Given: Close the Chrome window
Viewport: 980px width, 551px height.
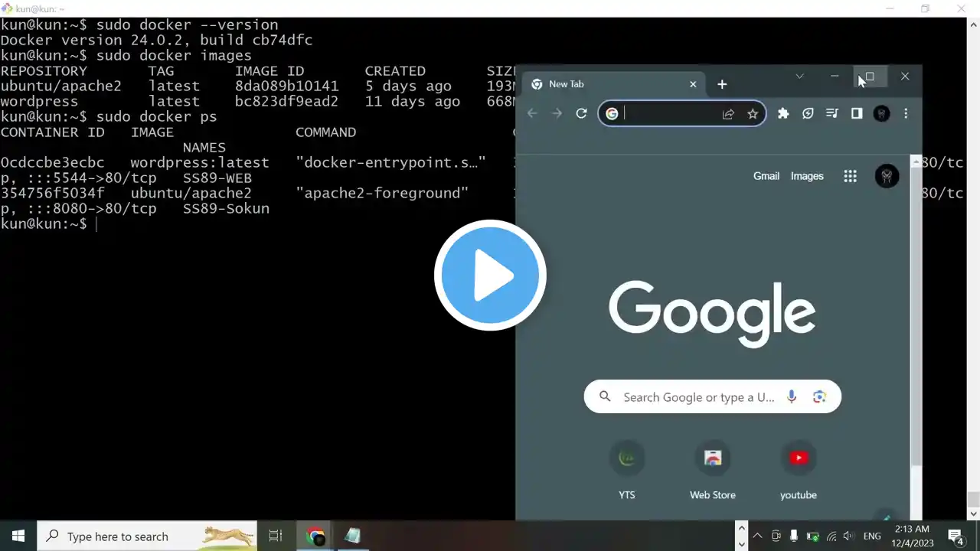Looking at the screenshot, I should 905,77.
